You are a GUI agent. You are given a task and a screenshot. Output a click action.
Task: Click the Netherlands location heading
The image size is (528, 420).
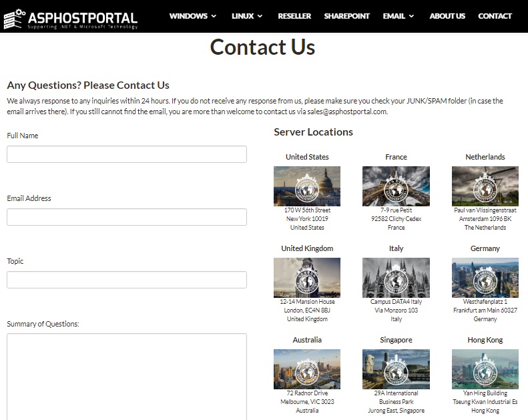[x=485, y=157]
